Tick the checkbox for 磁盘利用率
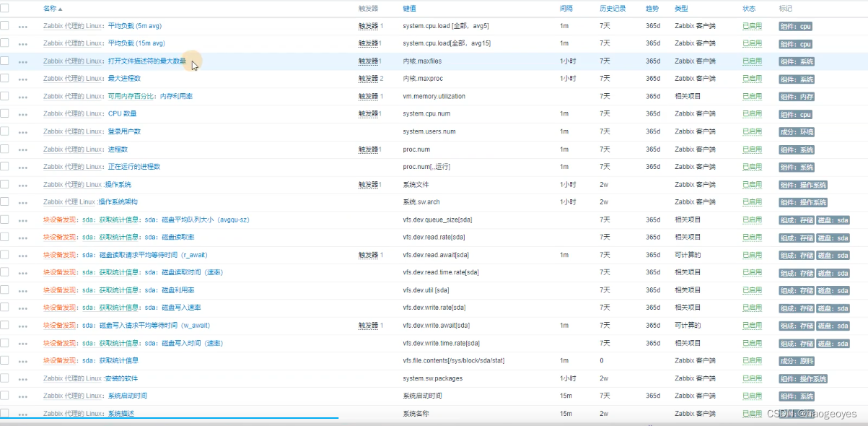868x426 pixels. coord(4,290)
